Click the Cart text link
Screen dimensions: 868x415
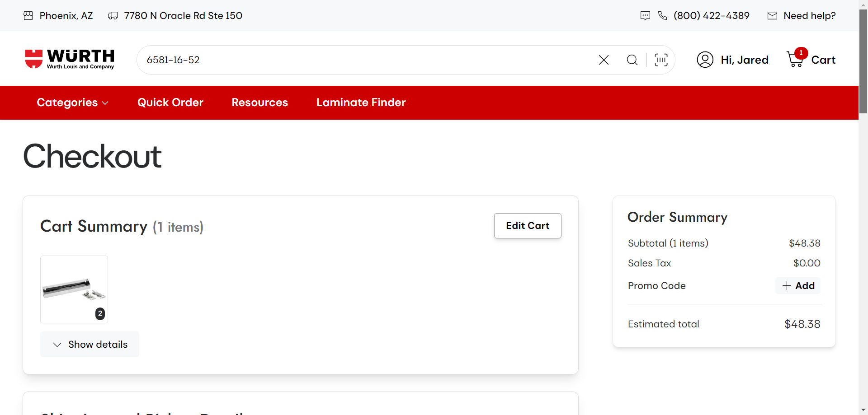click(x=823, y=60)
